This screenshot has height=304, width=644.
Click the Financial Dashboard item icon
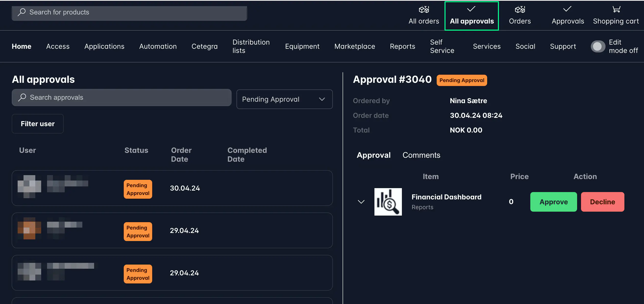(x=388, y=202)
